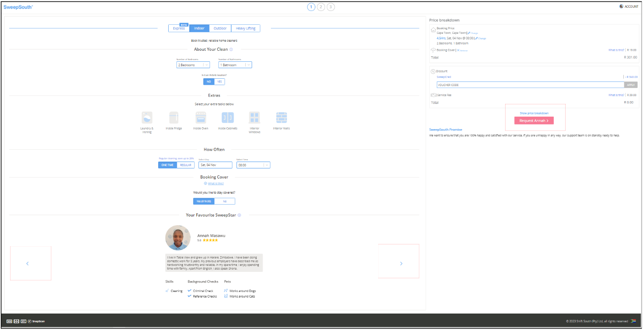
Task: Open Number of Bathrooms dropdown
Action: tap(235, 65)
